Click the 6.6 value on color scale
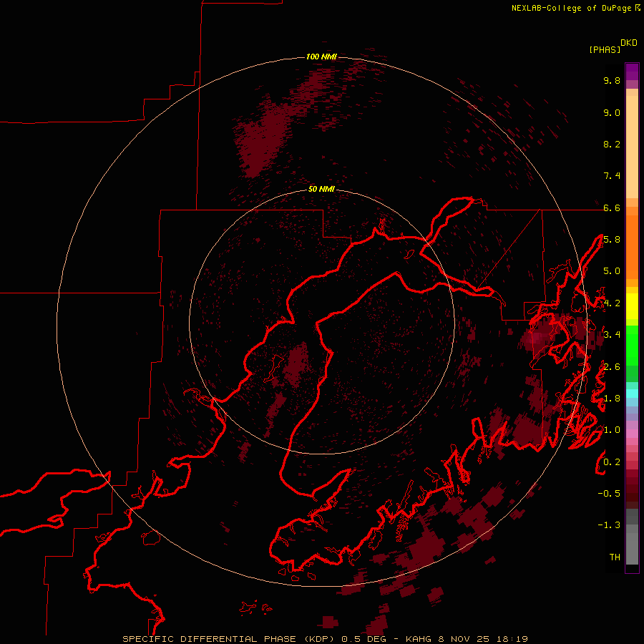Screen dimensions: 644x644 [612, 208]
